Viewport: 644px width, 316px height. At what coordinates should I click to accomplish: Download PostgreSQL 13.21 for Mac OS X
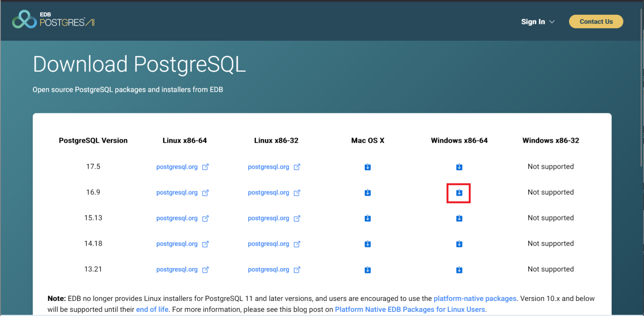[368, 269]
